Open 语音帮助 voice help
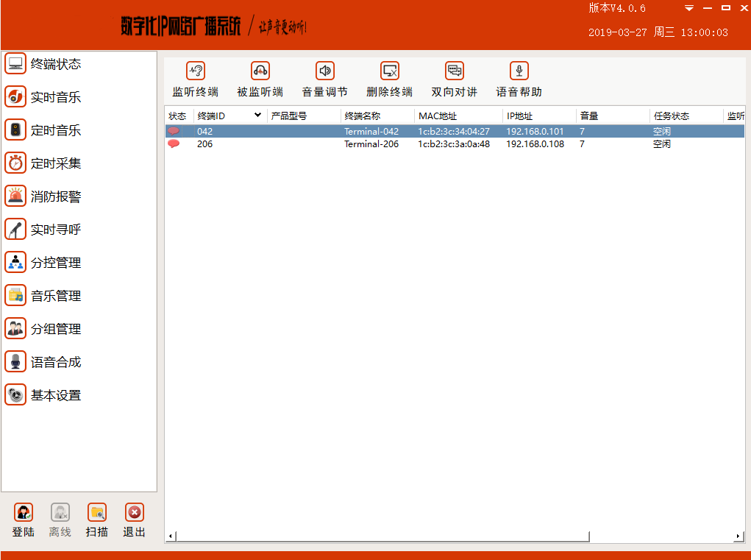This screenshot has height=560, width=751. (519, 77)
